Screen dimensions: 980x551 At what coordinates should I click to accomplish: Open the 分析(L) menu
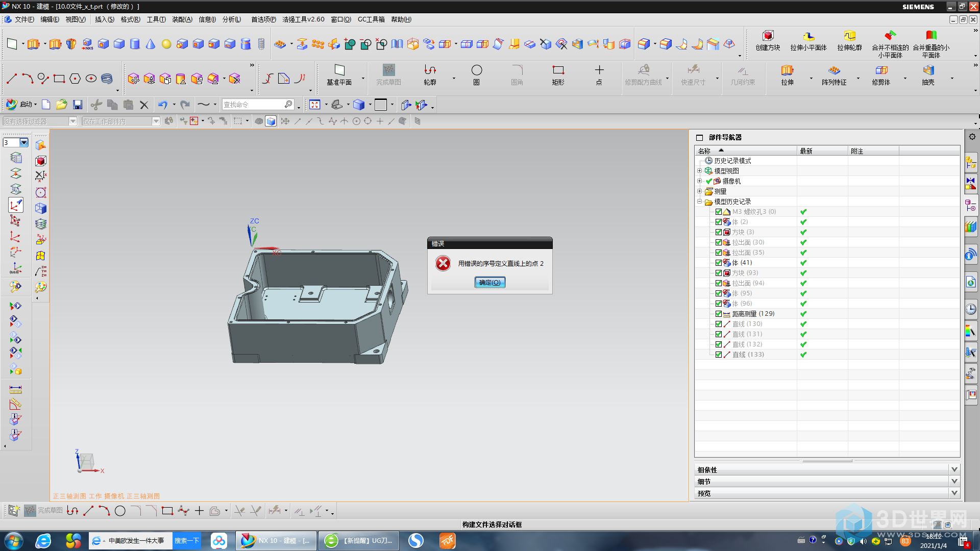pos(231,19)
